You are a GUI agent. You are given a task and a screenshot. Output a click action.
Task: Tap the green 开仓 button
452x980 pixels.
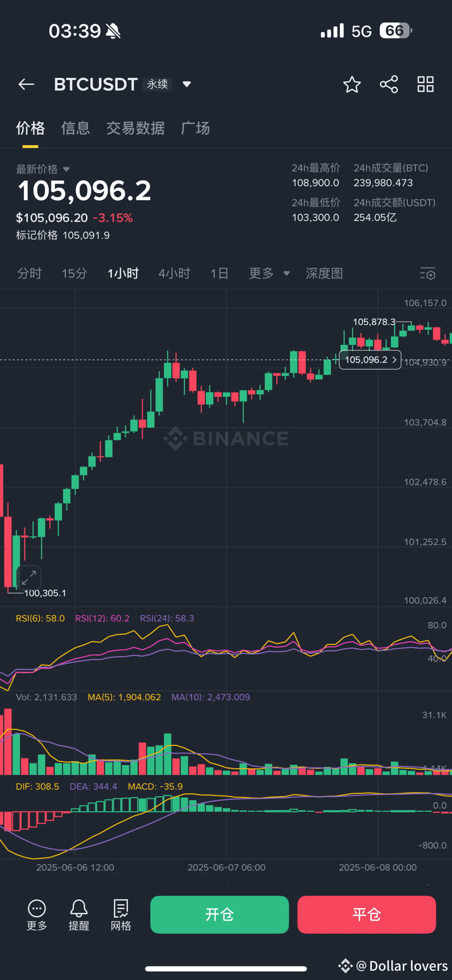[219, 914]
